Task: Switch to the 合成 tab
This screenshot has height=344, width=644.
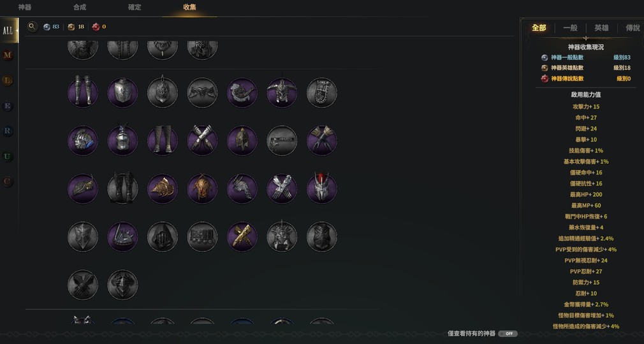Action: coord(80,8)
